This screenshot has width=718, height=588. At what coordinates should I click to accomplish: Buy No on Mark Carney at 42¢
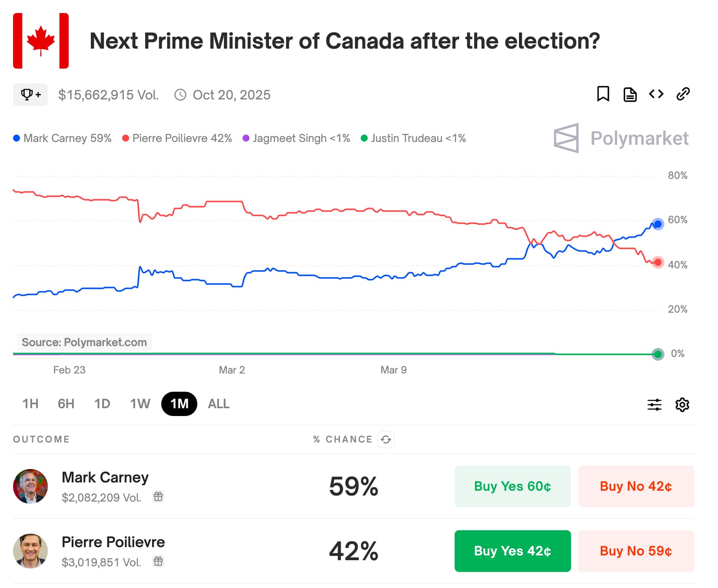[x=636, y=486]
